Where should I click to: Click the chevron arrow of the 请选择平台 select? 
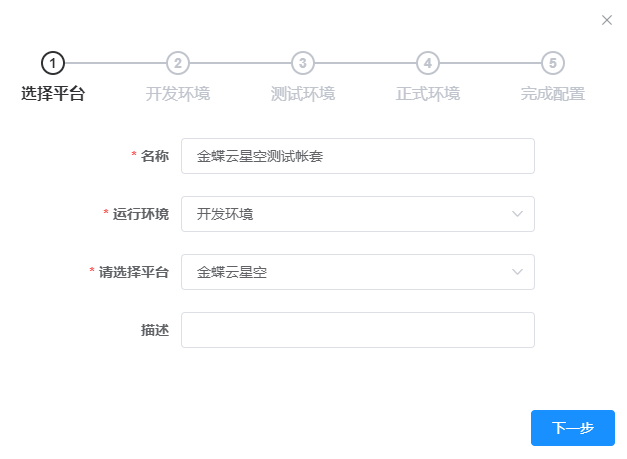point(517,272)
